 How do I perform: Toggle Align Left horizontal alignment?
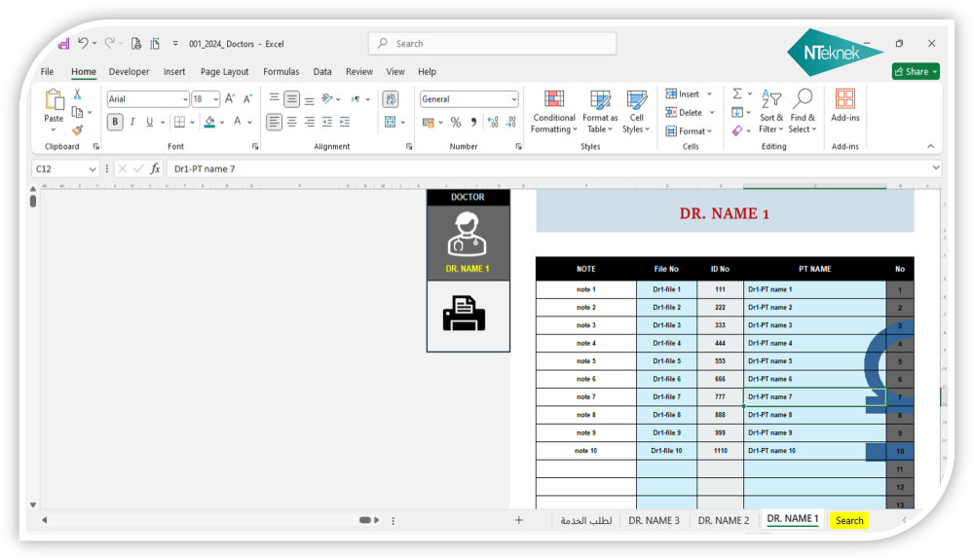274,122
